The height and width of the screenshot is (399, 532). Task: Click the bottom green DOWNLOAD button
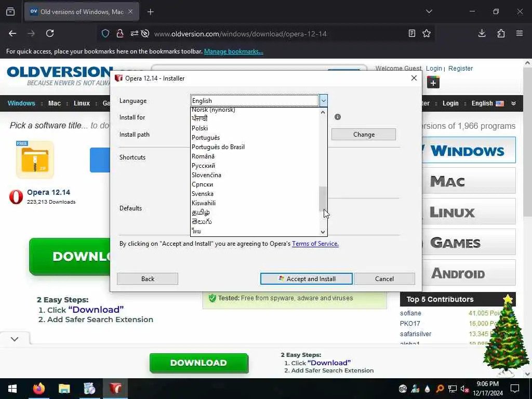[199, 363]
